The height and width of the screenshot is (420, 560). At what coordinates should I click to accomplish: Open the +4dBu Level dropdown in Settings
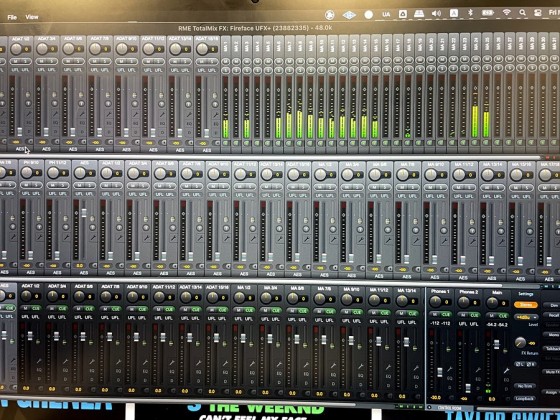click(526, 317)
